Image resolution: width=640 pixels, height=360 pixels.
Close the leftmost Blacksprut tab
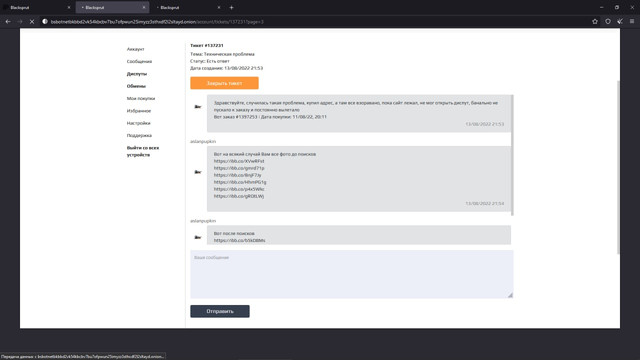pyautogui.click(x=69, y=7)
